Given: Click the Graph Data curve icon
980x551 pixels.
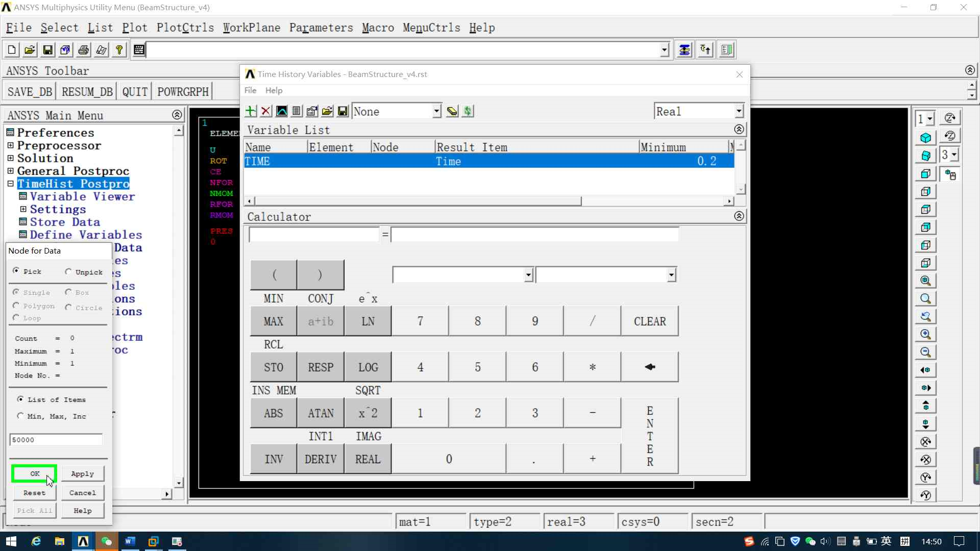Looking at the screenshot, I should point(282,111).
